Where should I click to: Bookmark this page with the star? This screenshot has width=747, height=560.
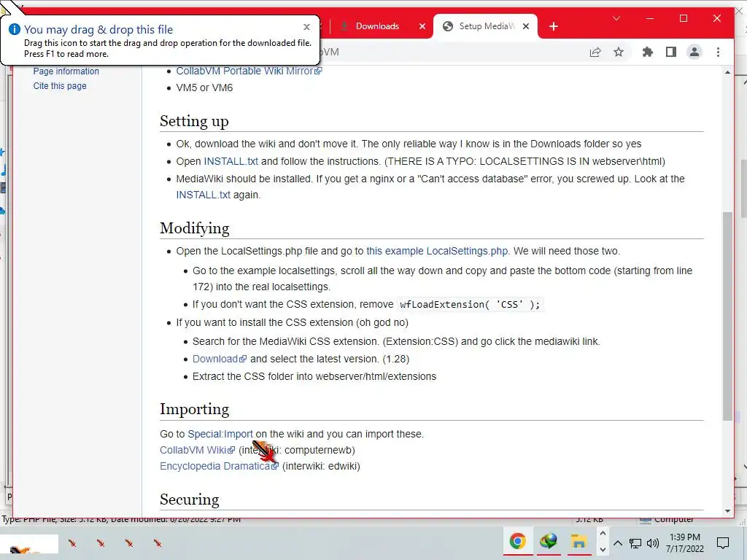click(x=619, y=52)
